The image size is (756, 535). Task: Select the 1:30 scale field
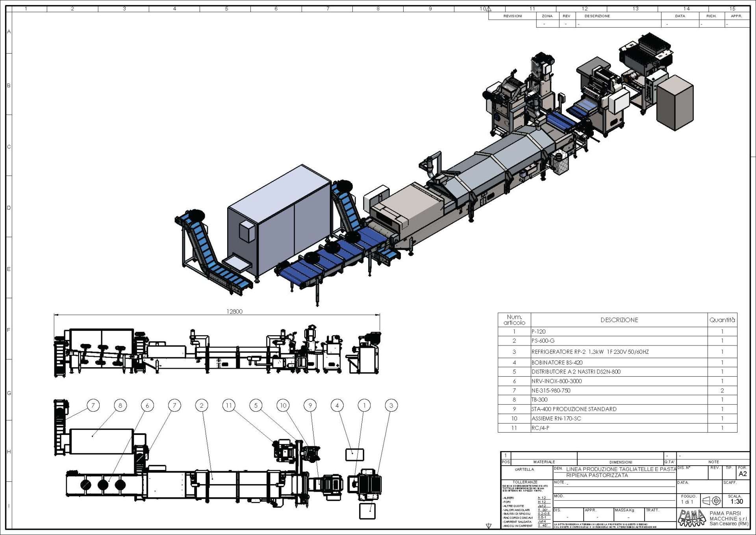(x=736, y=502)
